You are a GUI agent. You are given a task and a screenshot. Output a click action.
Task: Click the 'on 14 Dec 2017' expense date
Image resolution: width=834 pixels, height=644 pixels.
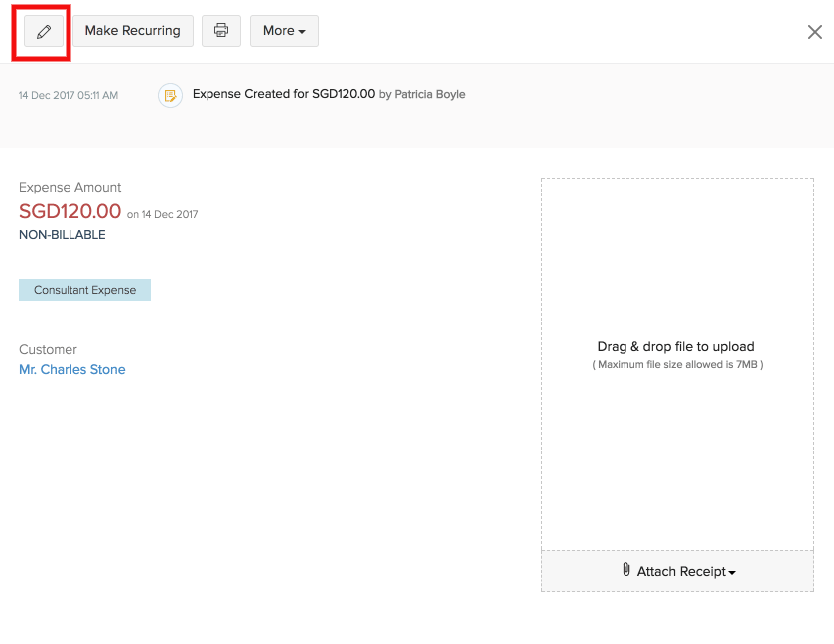(162, 214)
